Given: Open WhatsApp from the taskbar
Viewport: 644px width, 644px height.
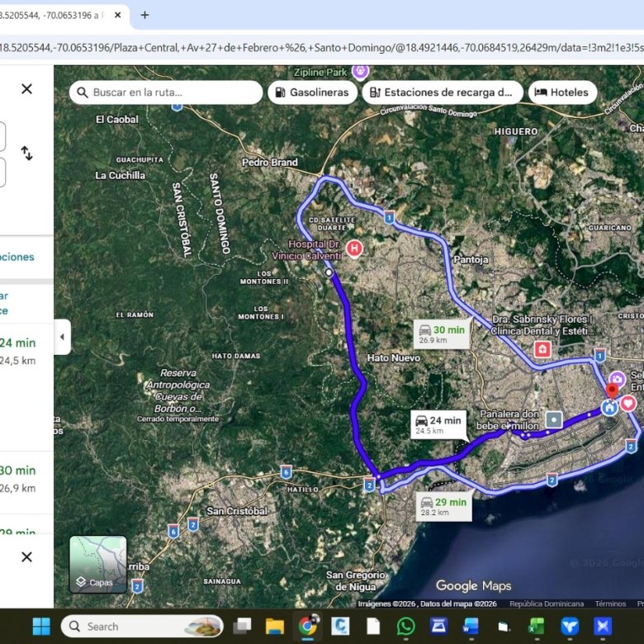Looking at the screenshot, I should click(x=405, y=627).
